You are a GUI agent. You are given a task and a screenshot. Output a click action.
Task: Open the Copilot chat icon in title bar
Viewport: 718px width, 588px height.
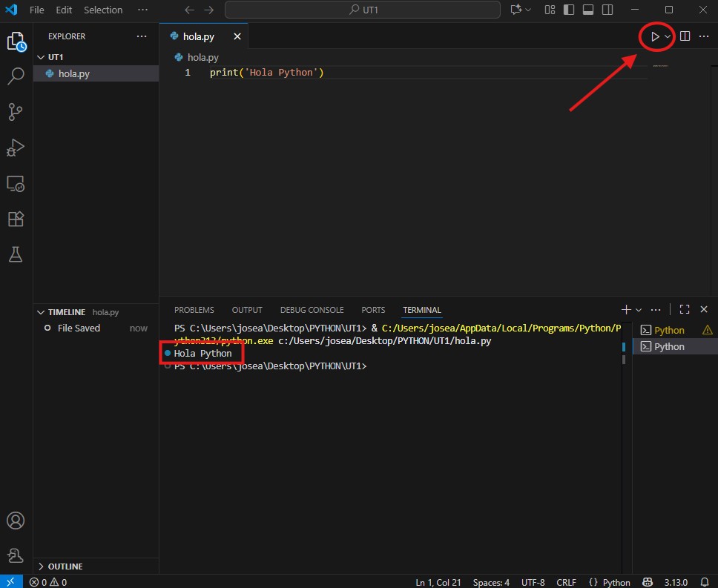516,10
